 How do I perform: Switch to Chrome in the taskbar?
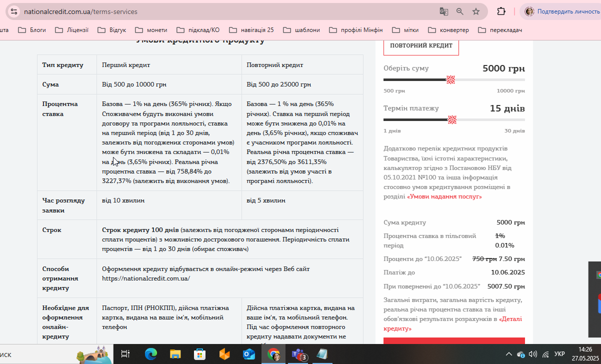coord(273,354)
